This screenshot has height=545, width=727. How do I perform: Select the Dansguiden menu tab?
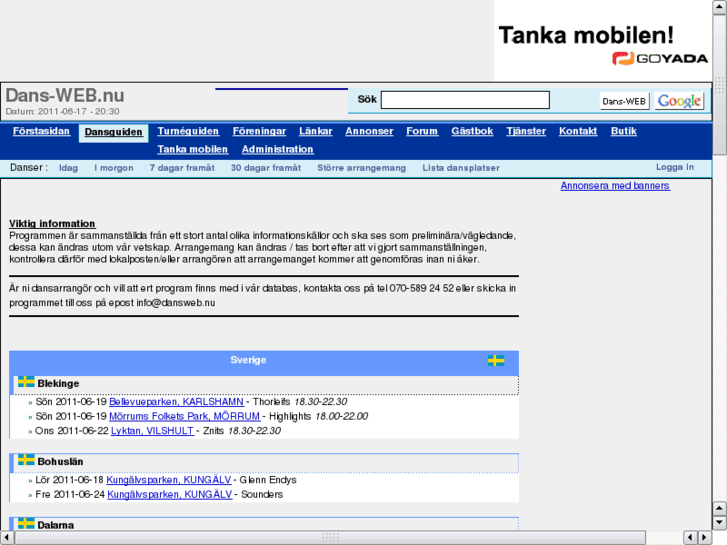[x=114, y=132]
